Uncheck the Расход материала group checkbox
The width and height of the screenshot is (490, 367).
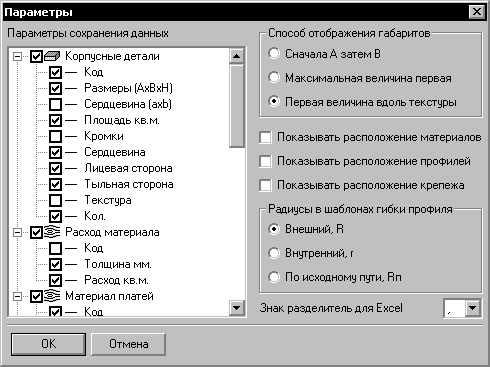36,232
